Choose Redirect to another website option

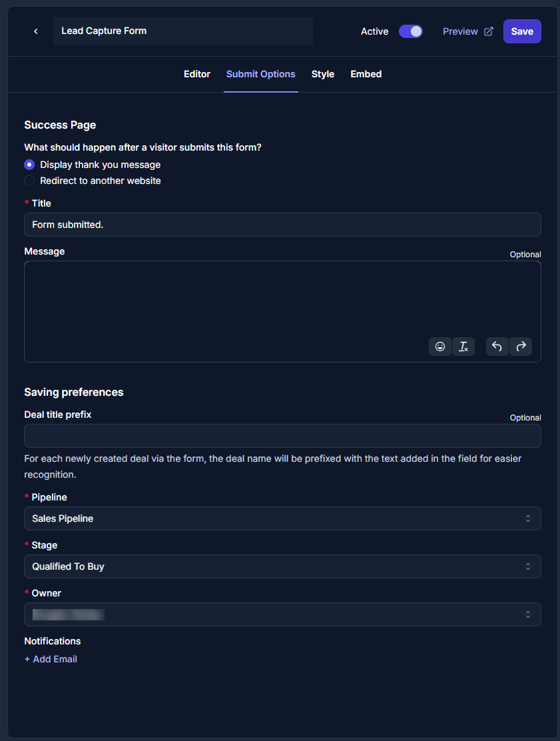click(29, 181)
